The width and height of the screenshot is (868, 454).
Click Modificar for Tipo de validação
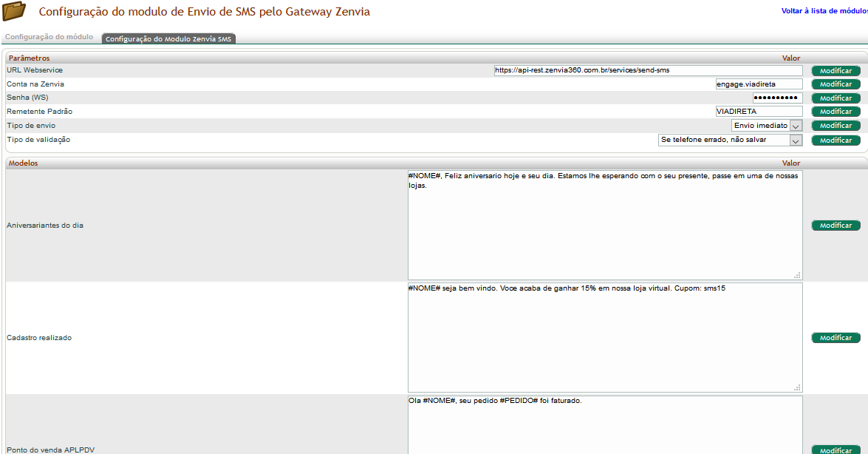coord(836,140)
